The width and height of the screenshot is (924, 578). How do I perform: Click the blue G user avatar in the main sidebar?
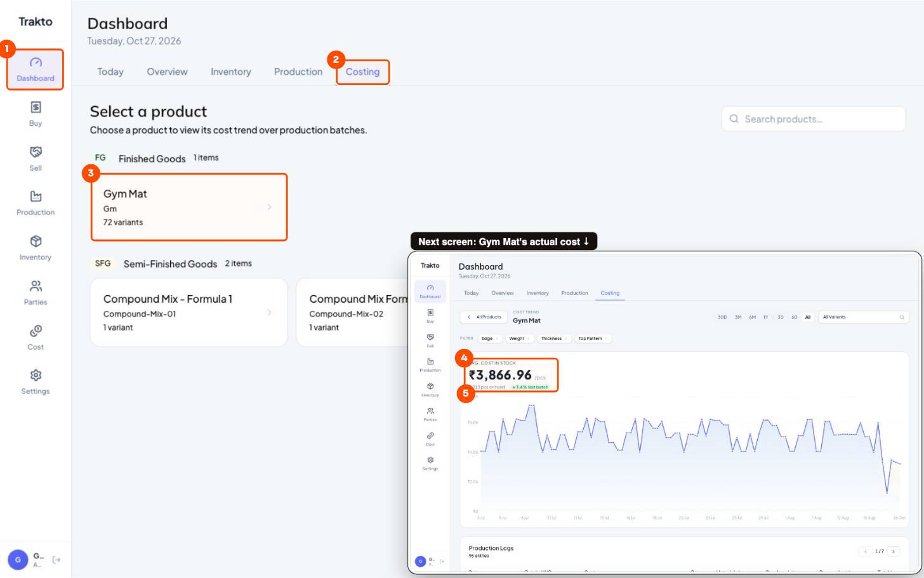coord(18,560)
